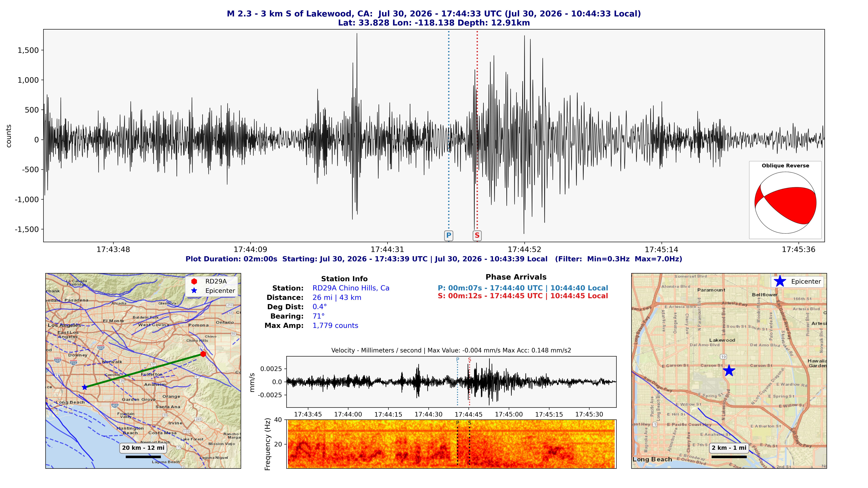This screenshot has width=868, height=488.
Task: Click the red "S: 00m:12s - 17:44:45 UTC" line
Action: pos(523,296)
